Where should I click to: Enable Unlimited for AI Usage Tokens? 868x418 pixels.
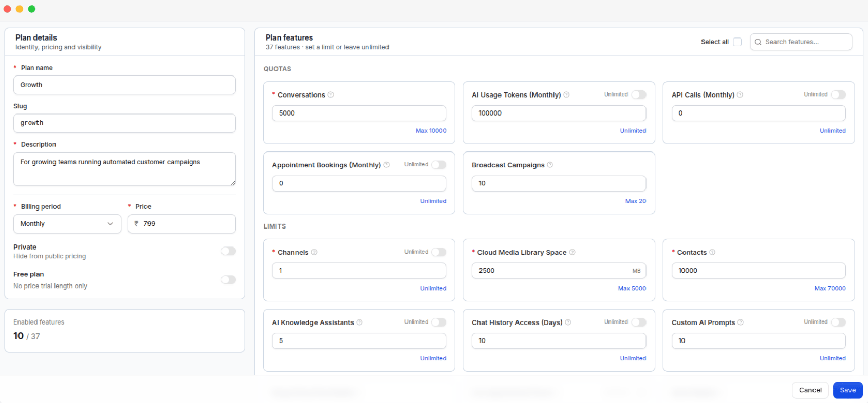pos(639,94)
